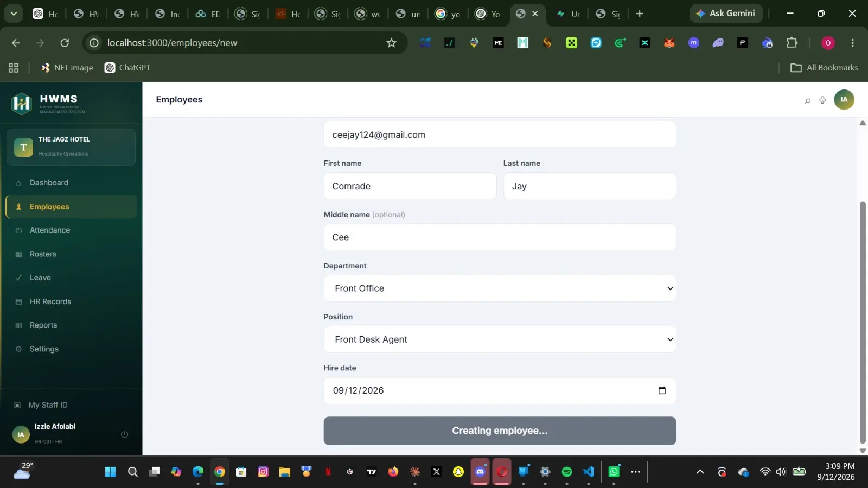The width and height of the screenshot is (868, 488).
Task: Open Instagram from the taskbar
Action: (x=263, y=472)
